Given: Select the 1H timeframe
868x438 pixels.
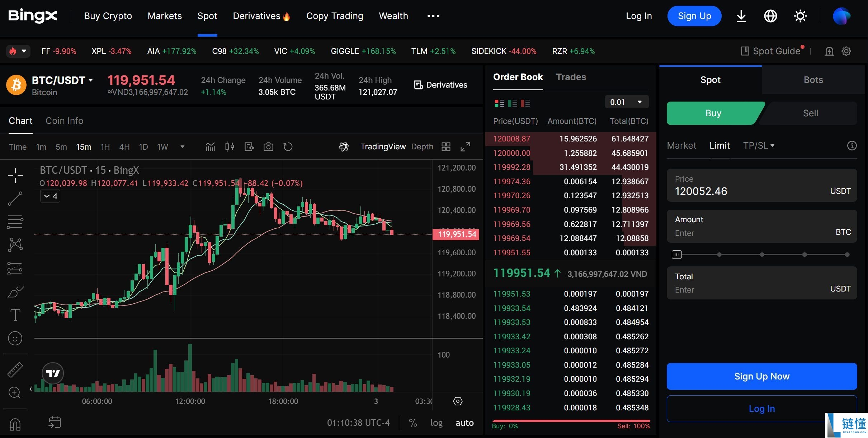Looking at the screenshot, I should click(x=105, y=147).
